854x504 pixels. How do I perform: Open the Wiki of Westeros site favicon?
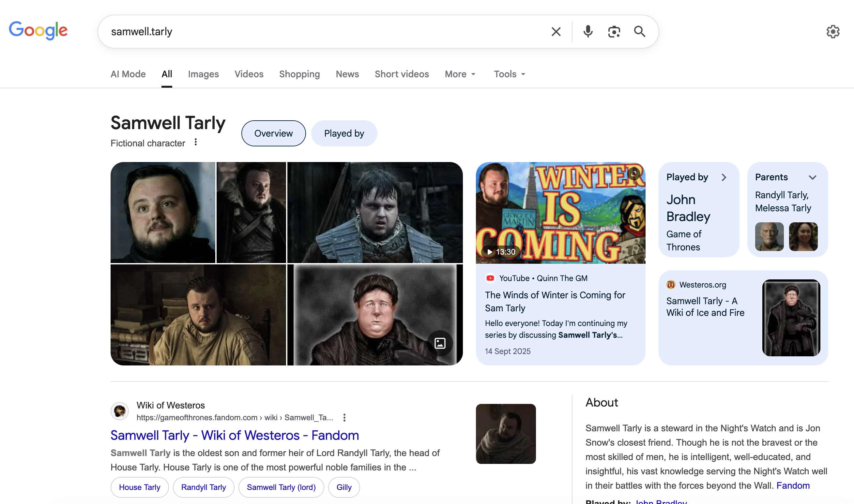[x=120, y=411]
